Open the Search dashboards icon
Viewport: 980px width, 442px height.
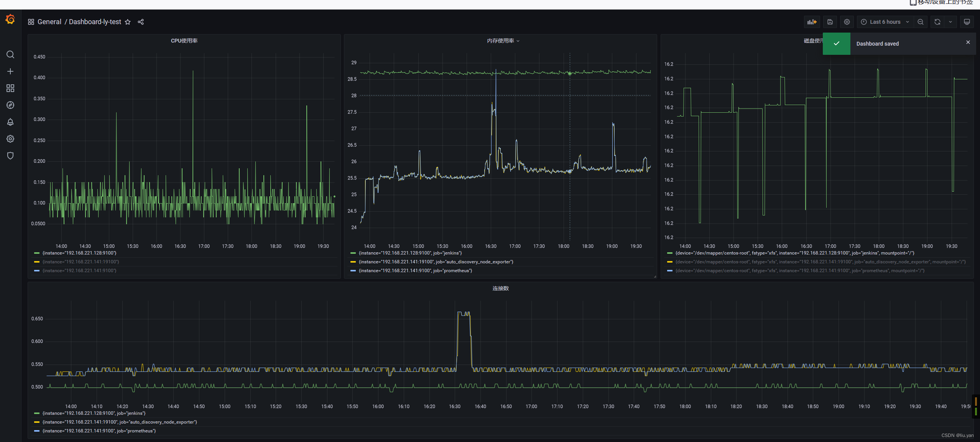(x=10, y=54)
